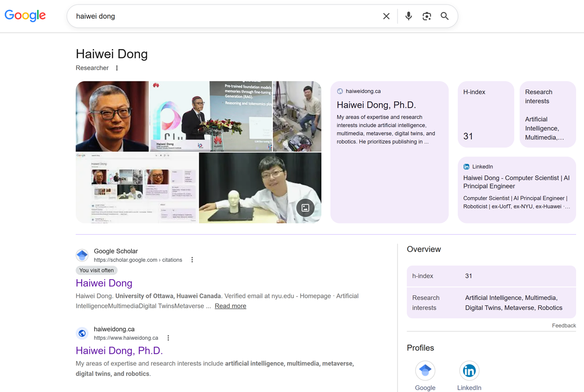584x392 pixels.
Task: Open the photo of man seated beside machinery
Action: click(297, 116)
